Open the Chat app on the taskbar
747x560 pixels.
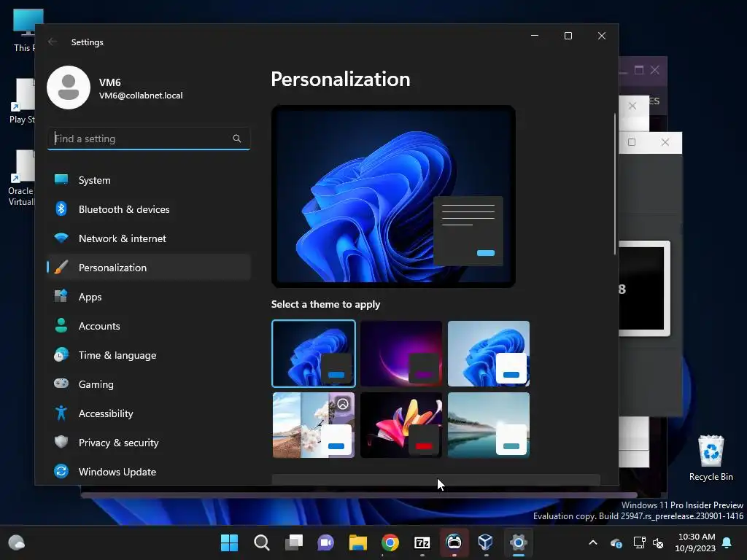click(326, 542)
